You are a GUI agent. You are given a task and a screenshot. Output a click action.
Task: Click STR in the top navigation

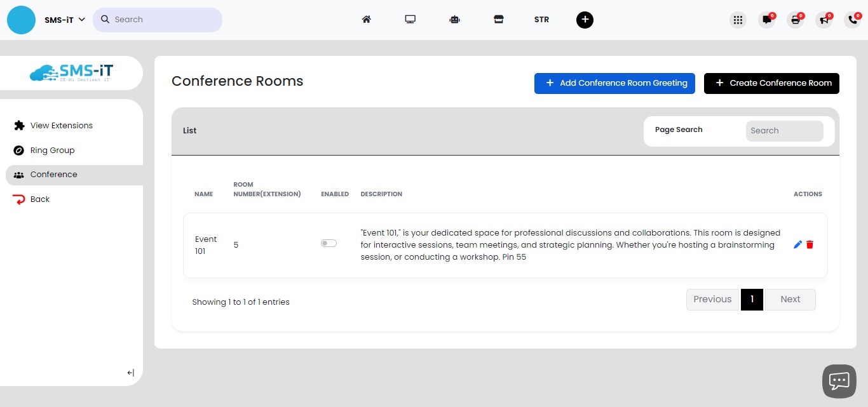pos(541,20)
